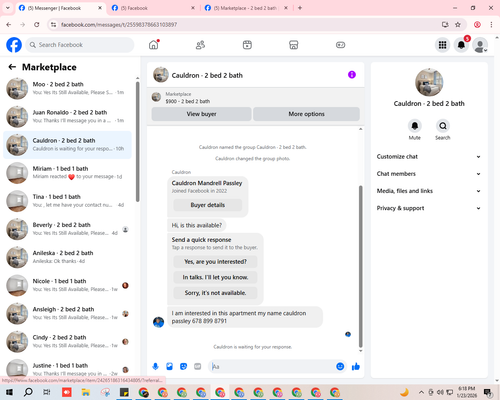Open Buyer details for Cauldron
The height and width of the screenshot is (400, 500).
(208, 205)
